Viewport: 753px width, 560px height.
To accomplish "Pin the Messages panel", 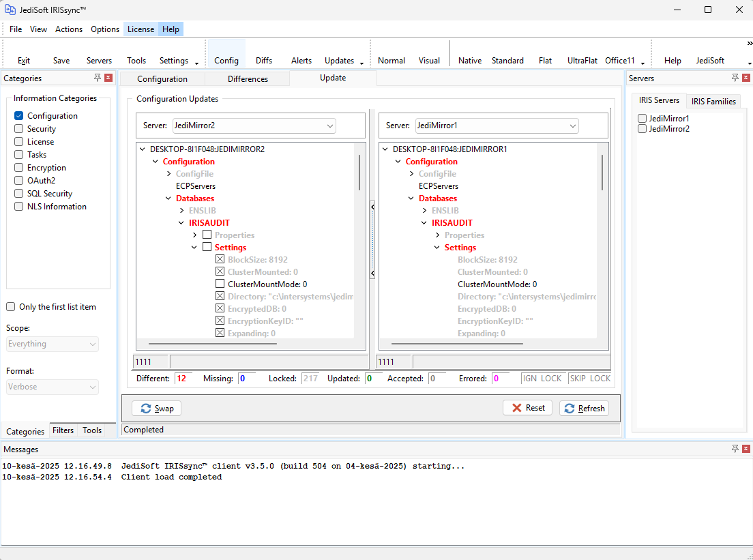I will (735, 449).
